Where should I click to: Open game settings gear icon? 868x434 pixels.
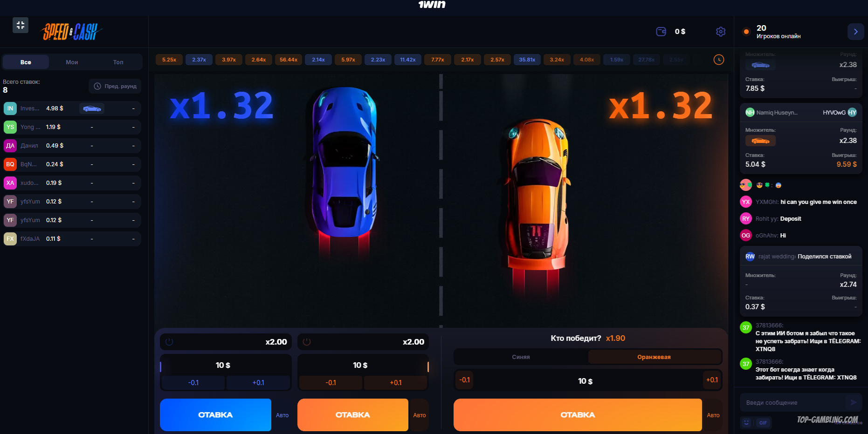[721, 32]
